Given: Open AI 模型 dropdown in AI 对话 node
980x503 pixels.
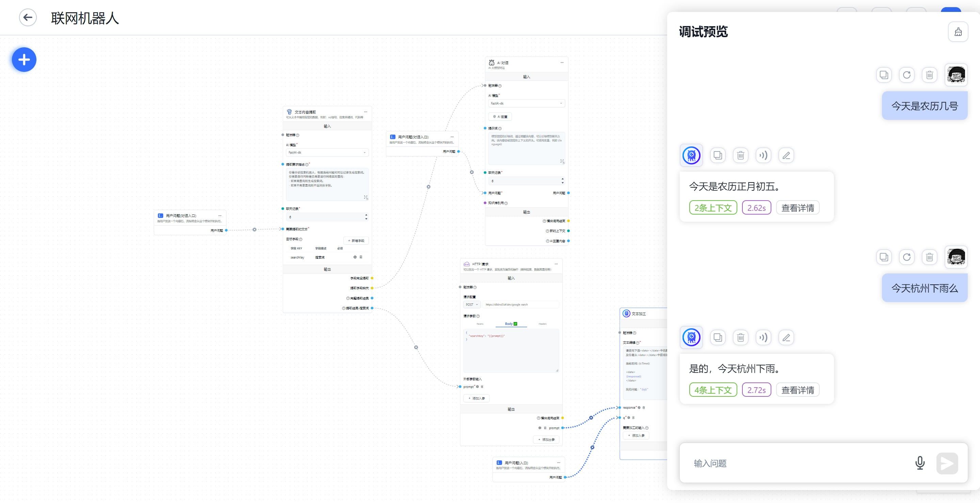Looking at the screenshot, I should tap(527, 104).
